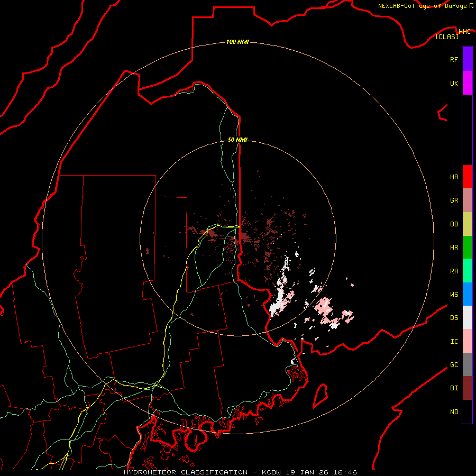Select the GC gray legend swatch
Viewport: 476px width, 476px height.
pos(467,364)
